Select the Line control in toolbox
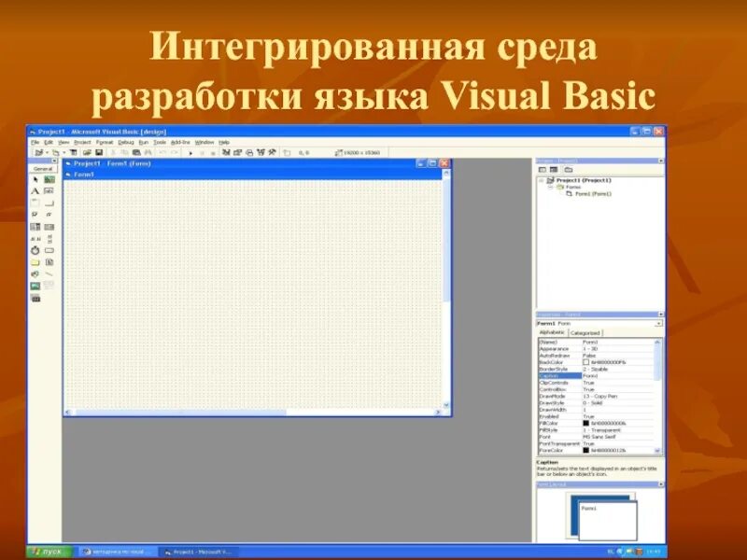 tap(49, 274)
